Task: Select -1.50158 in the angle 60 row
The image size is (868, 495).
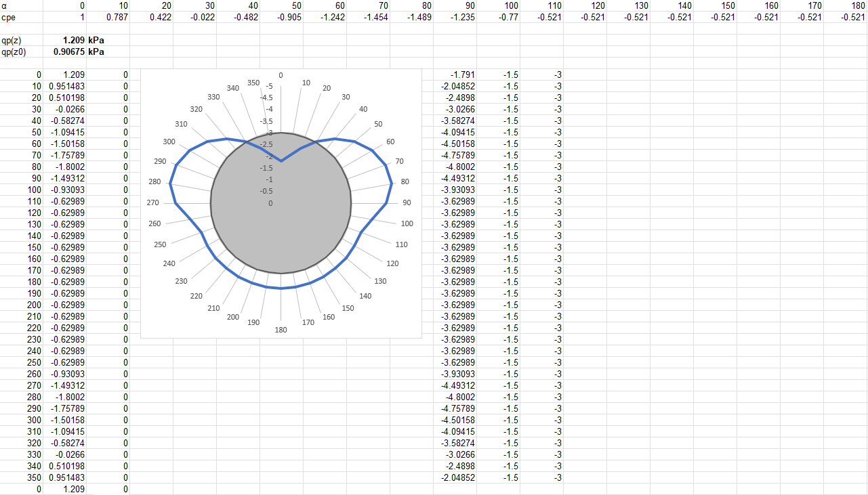Action: point(65,144)
